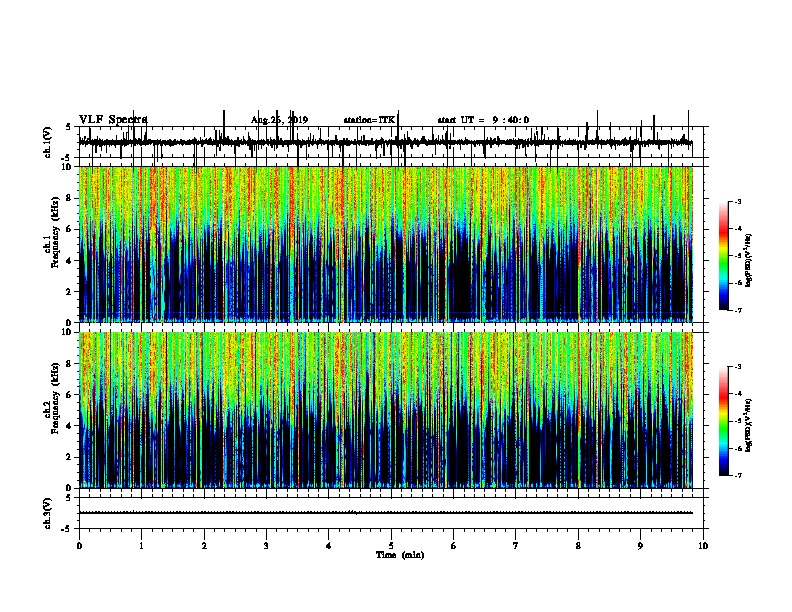Click the 'ch.1(V)' axis label
This screenshot has width=792, height=612.
coord(48,142)
